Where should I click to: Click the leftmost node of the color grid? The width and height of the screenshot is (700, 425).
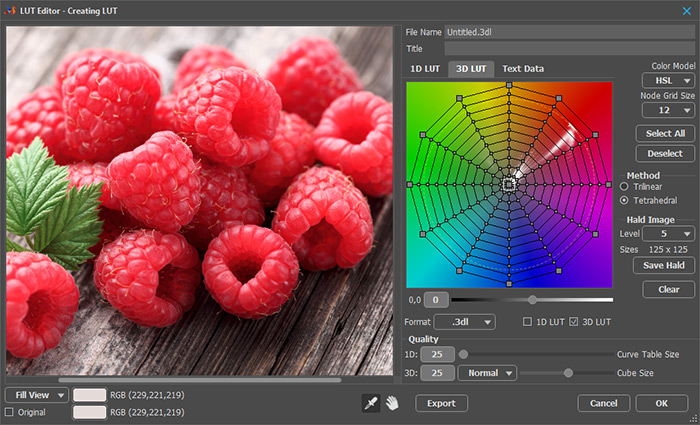click(x=410, y=184)
